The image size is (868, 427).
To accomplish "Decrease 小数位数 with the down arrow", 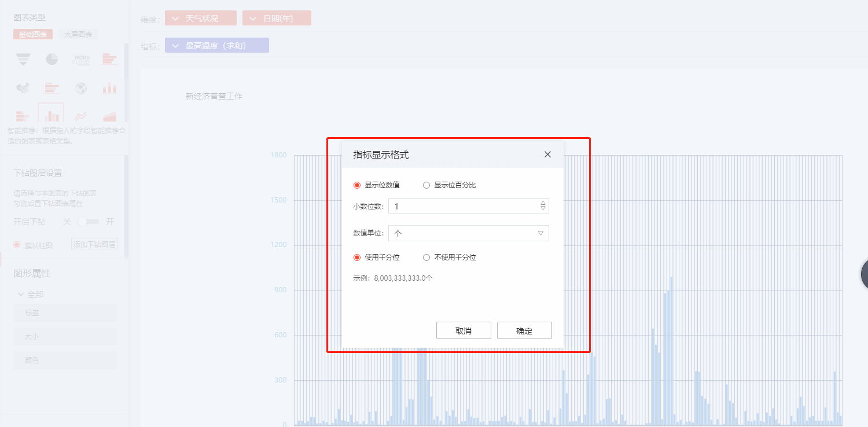I will (x=543, y=208).
